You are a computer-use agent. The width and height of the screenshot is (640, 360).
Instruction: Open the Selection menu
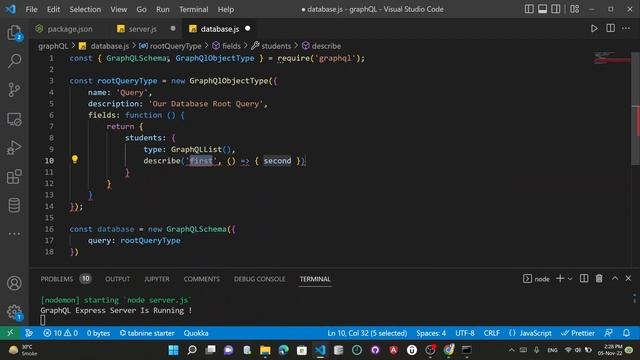pyautogui.click(x=85, y=9)
